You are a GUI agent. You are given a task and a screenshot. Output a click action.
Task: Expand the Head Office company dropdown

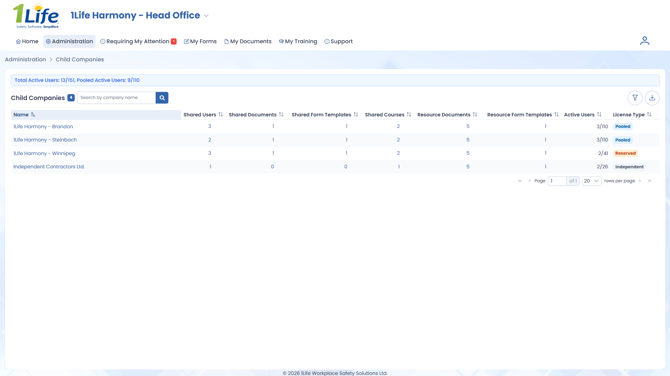(206, 16)
